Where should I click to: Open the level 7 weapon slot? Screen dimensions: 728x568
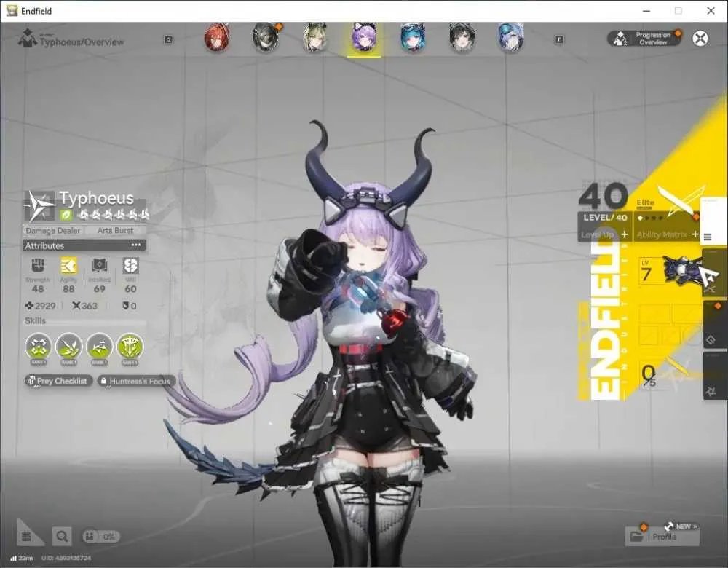671,272
